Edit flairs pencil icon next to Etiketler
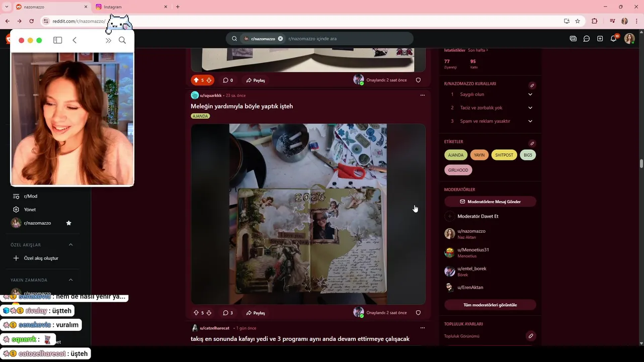 pos(532,143)
